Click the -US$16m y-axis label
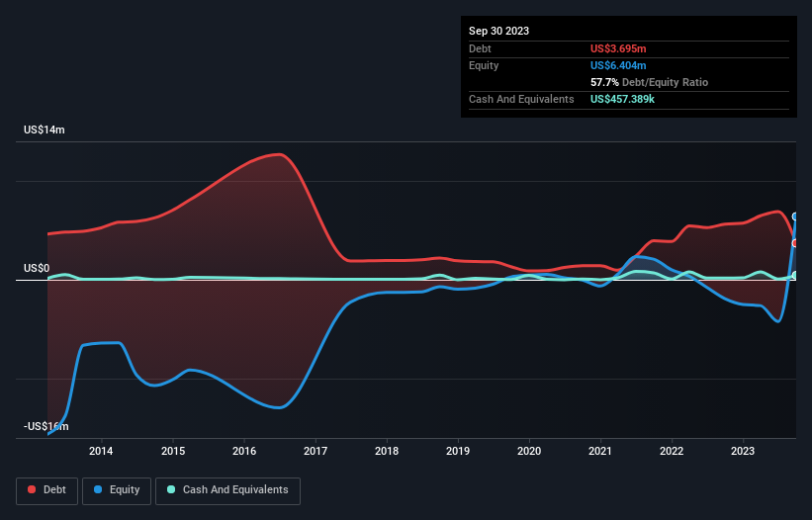The width and height of the screenshot is (812, 520). coord(46,426)
